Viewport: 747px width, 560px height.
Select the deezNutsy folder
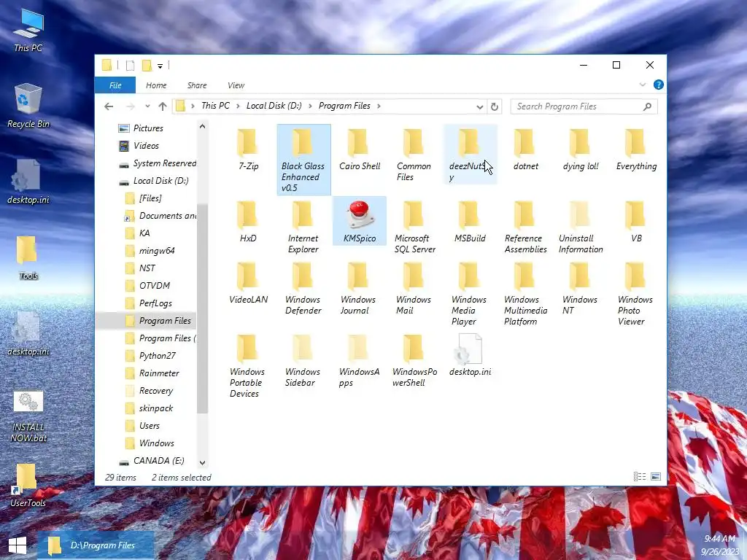point(470,155)
